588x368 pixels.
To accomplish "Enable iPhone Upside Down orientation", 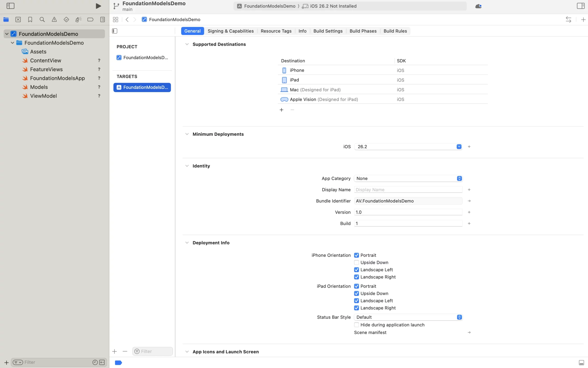I will (356, 262).
